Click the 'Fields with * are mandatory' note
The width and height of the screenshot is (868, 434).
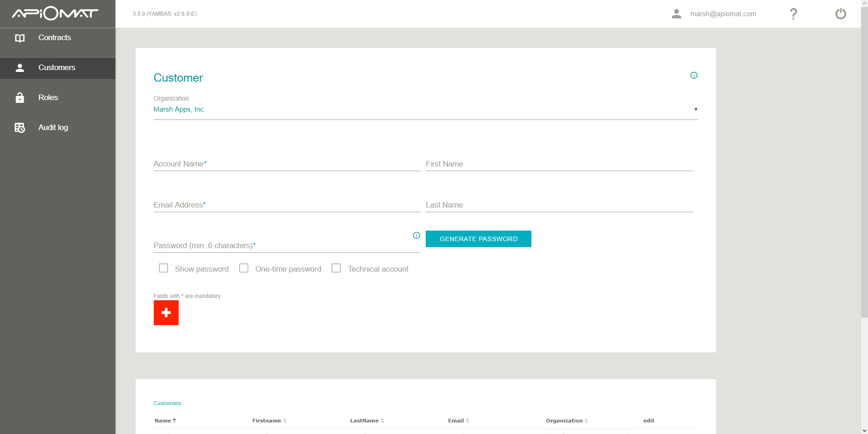point(187,296)
